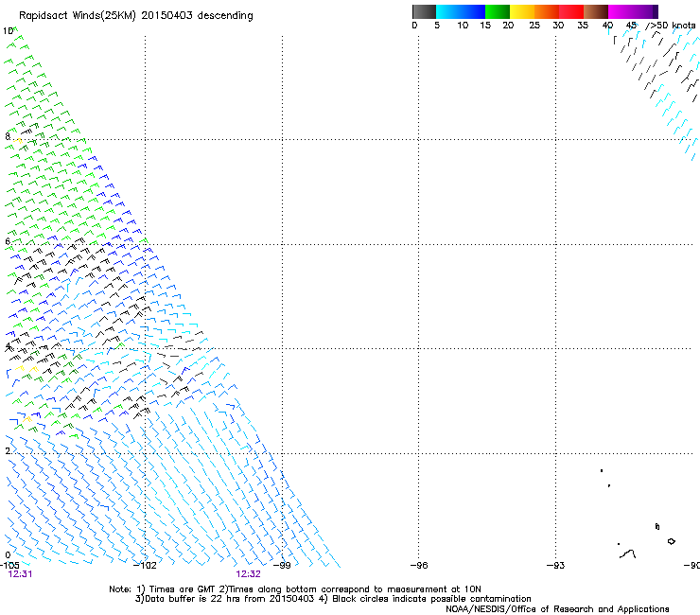Click the '-105' longitude axis label
The width and height of the screenshot is (700, 615).
pos(9,565)
